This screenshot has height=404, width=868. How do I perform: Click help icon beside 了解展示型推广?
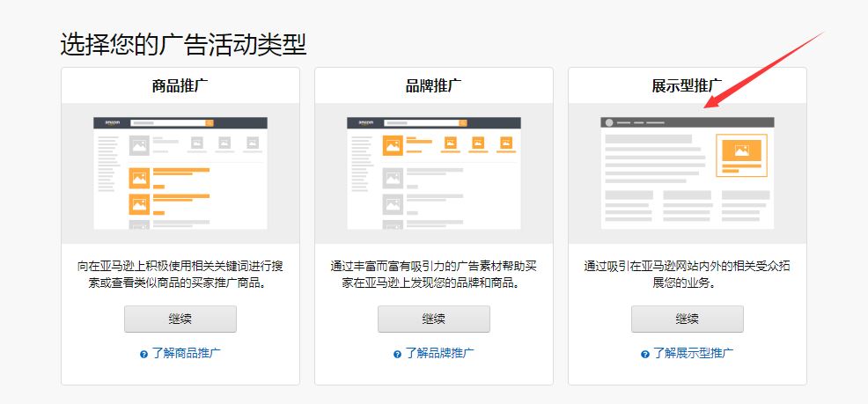[x=645, y=354]
